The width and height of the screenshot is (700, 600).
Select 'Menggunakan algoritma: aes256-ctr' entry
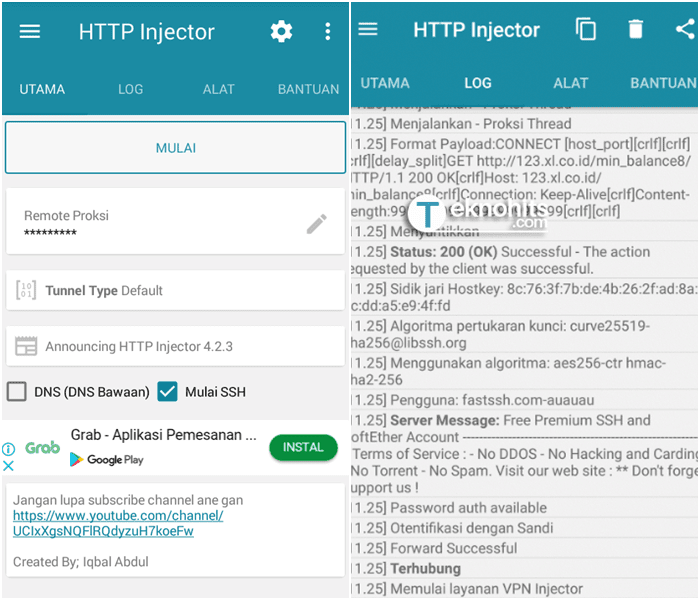(525, 371)
